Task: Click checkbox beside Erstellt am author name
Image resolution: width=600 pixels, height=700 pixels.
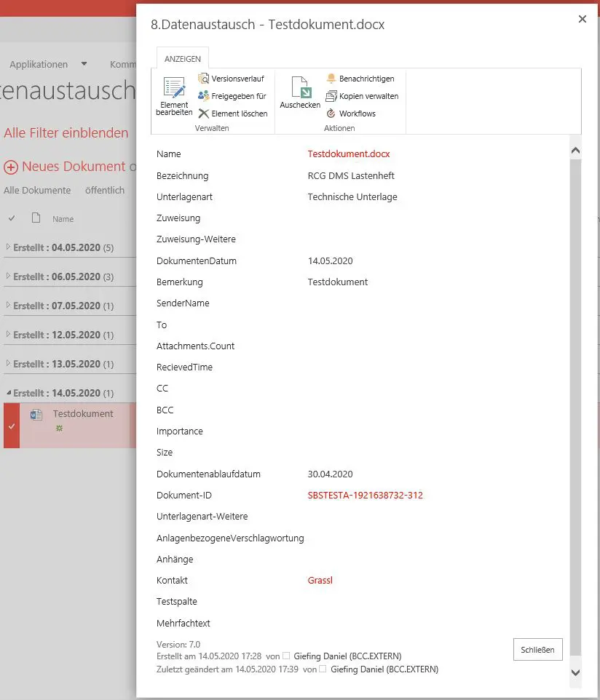Action: (285, 656)
